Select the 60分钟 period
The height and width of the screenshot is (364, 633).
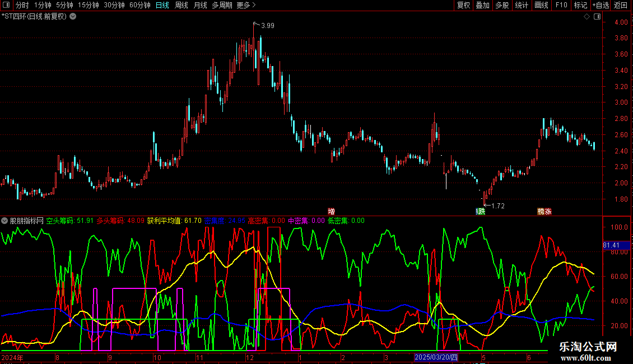pyautogui.click(x=139, y=5)
